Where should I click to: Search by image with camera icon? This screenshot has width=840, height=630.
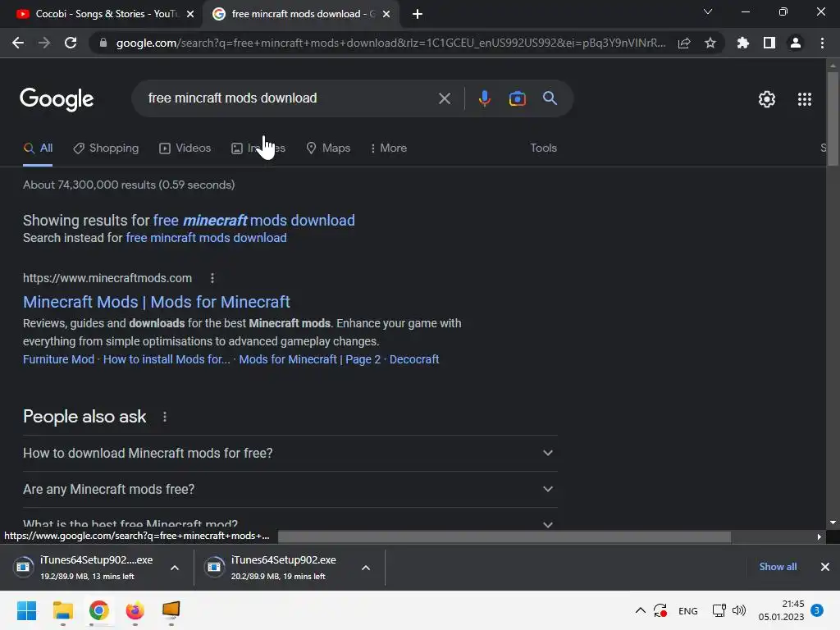pyautogui.click(x=518, y=98)
